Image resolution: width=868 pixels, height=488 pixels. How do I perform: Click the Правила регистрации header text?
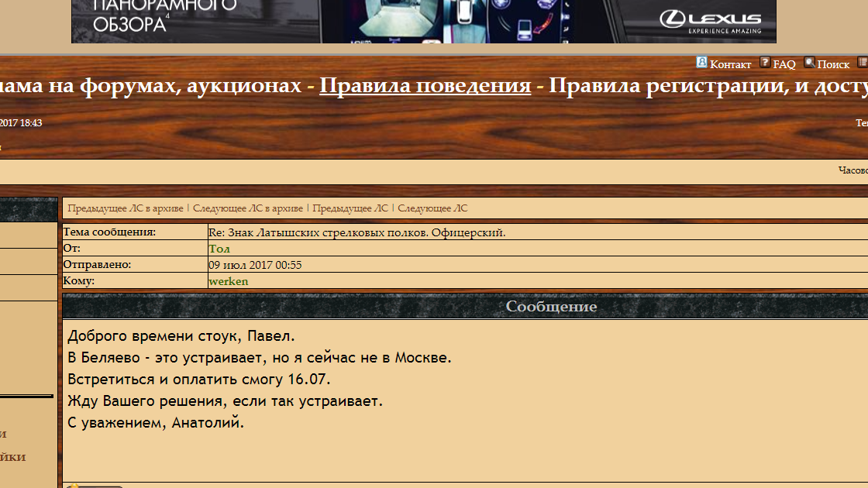point(708,85)
